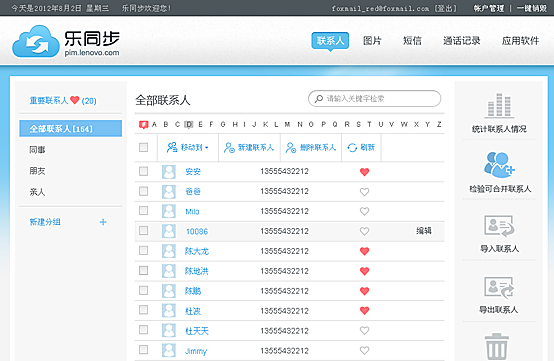Click 刷新 refresh button

361,147
